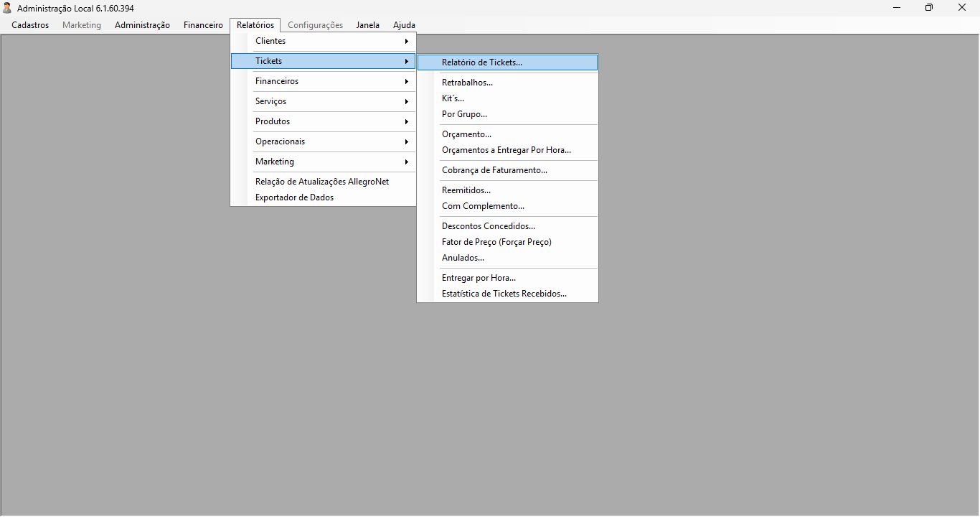Expand the Produtos submenu

coord(323,121)
